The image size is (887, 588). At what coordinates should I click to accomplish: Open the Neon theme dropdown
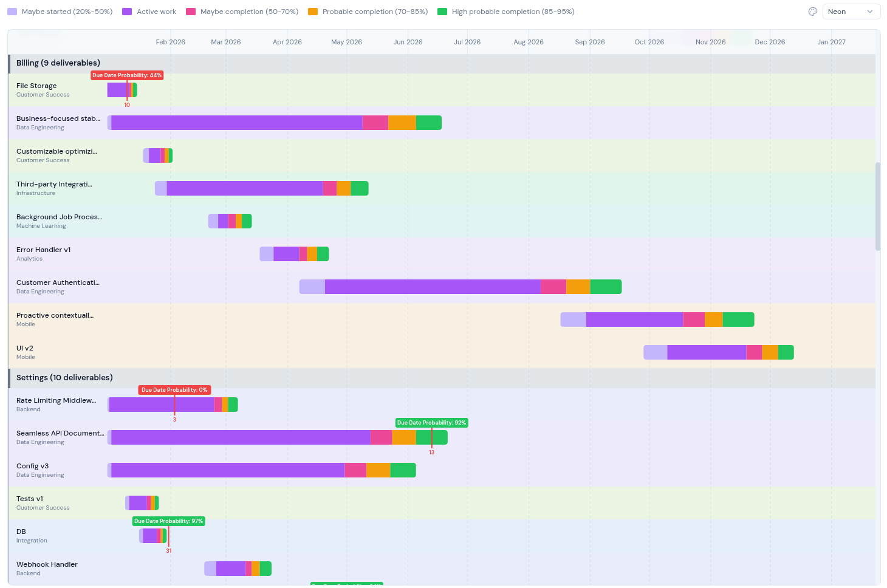850,11
